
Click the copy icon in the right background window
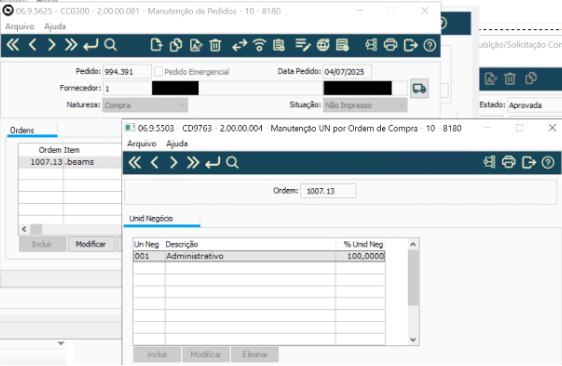click(x=531, y=78)
